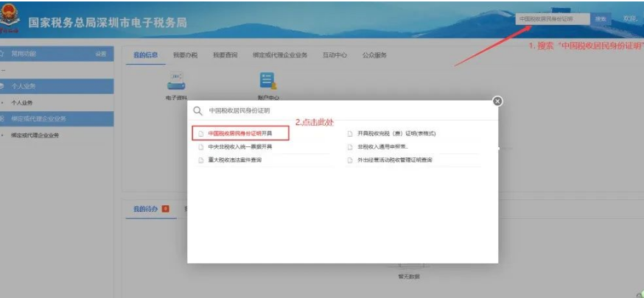Switch to 互动中心 tab
The image size is (644, 298).
335,55
